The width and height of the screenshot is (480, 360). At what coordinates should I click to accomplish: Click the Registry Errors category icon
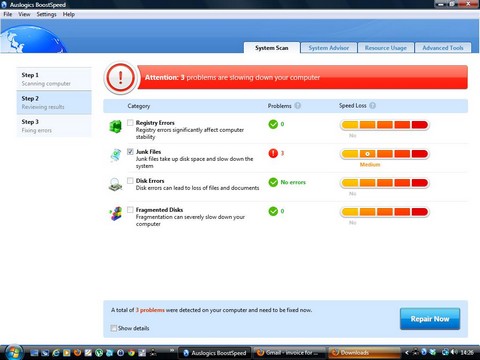click(x=116, y=126)
